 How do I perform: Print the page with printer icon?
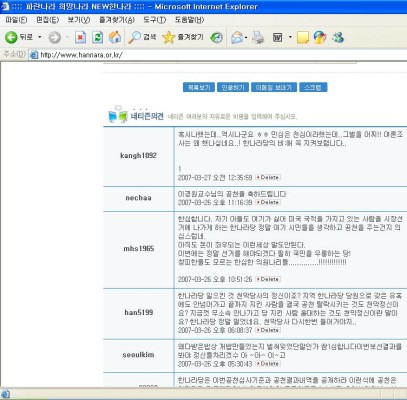(x=258, y=37)
